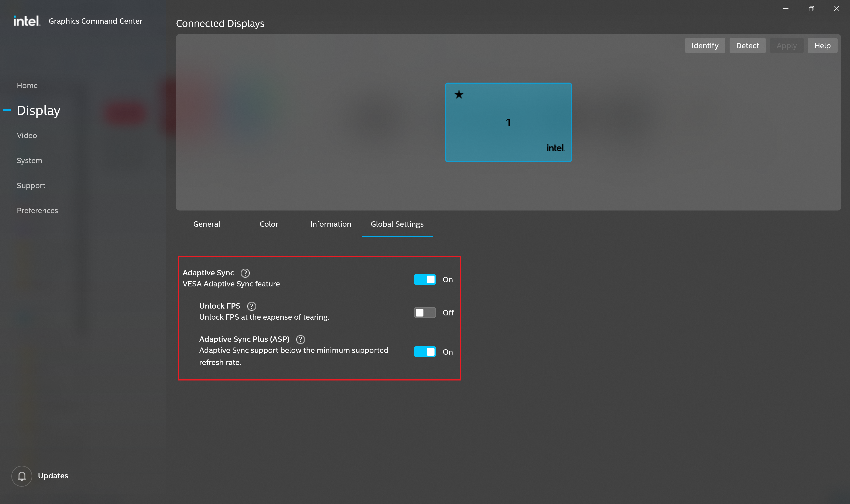Disable Adaptive Sync Plus (ASP) toggle
The height and width of the screenshot is (504, 850).
click(x=425, y=352)
